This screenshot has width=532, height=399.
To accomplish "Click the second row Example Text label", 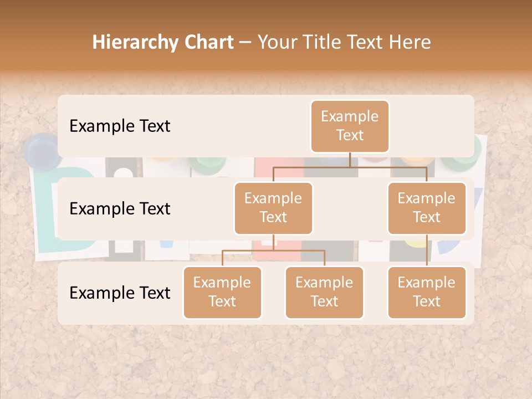I will [x=119, y=209].
